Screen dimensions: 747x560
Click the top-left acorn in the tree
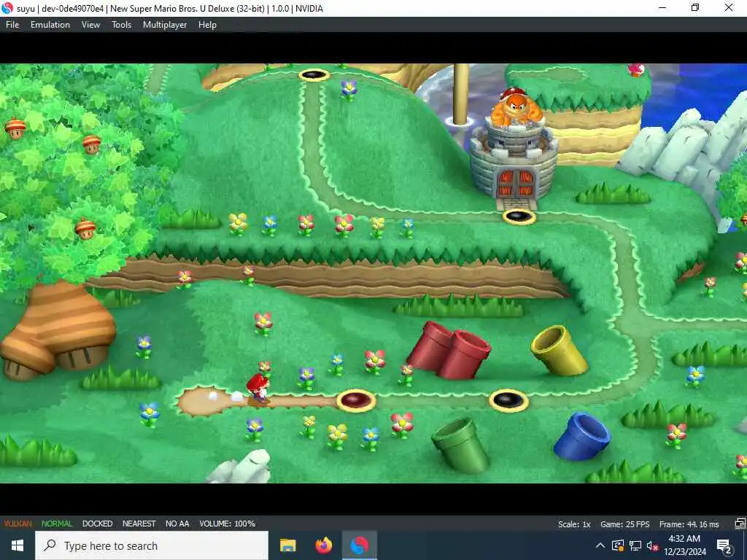(x=15, y=128)
